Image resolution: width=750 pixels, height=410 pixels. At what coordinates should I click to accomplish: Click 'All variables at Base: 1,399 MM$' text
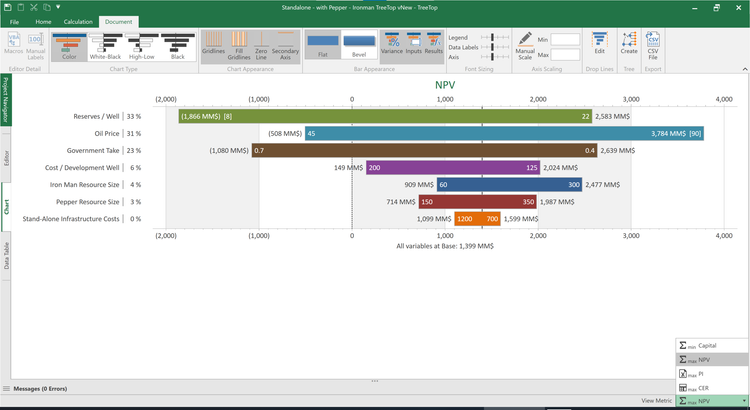[445, 246]
